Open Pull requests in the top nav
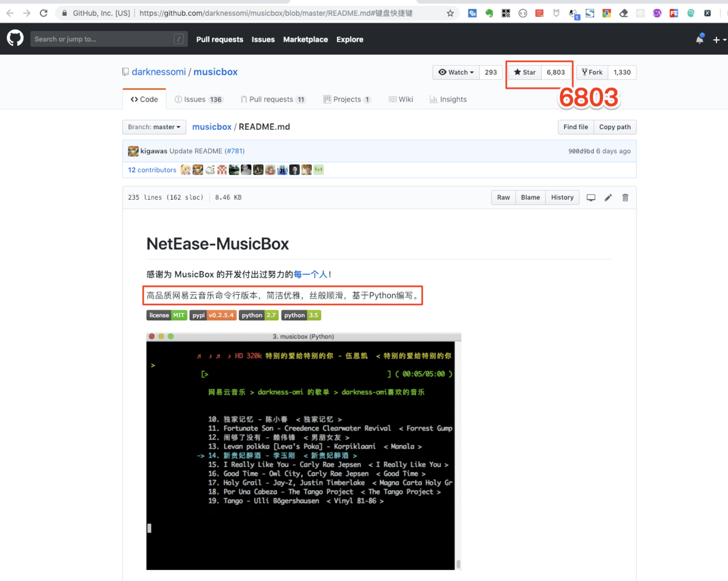This screenshot has width=728, height=581. point(220,39)
